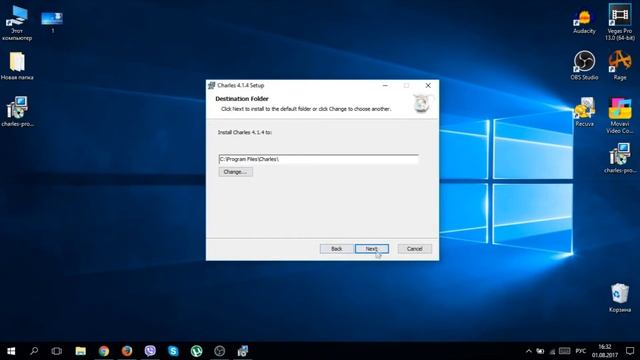Screen dimensions: 640x360
Task: Open Skype from the taskbar
Action: [x=173, y=351]
